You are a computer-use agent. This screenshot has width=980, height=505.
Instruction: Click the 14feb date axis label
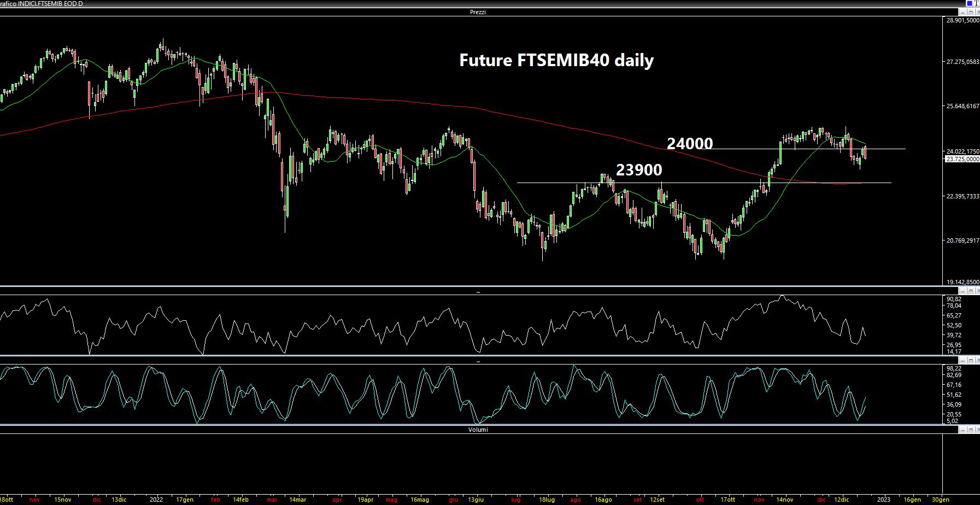pos(240,500)
